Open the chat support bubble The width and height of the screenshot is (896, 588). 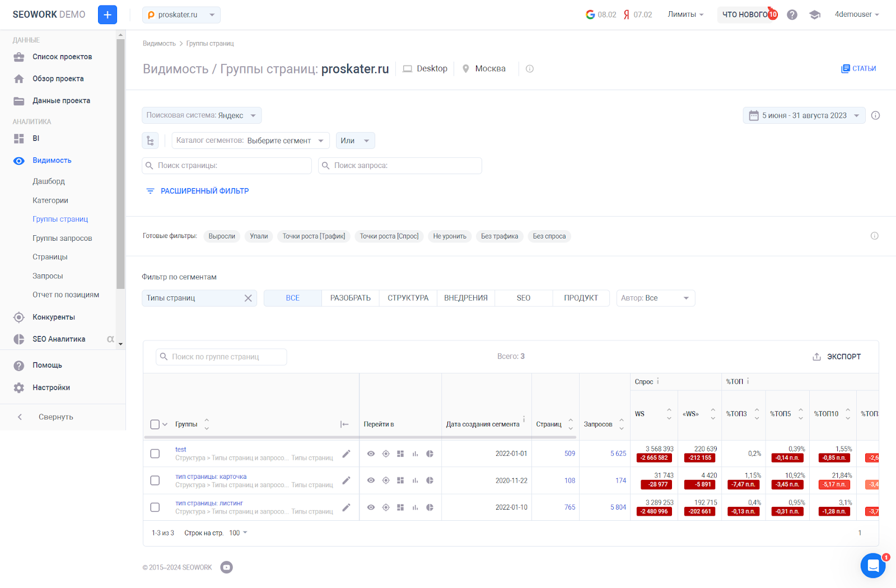click(873, 566)
